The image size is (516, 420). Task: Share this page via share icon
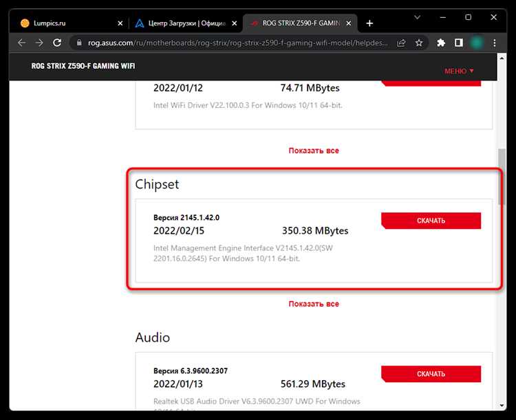click(401, 43)
